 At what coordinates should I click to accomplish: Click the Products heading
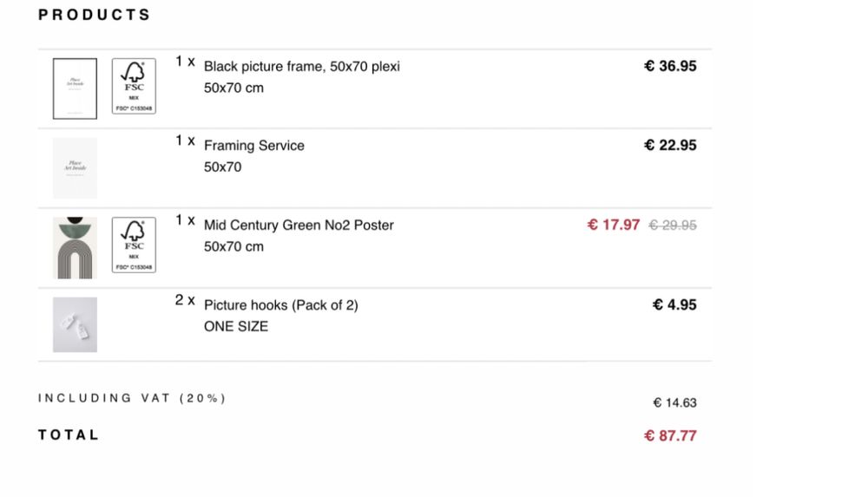(94, 15)
